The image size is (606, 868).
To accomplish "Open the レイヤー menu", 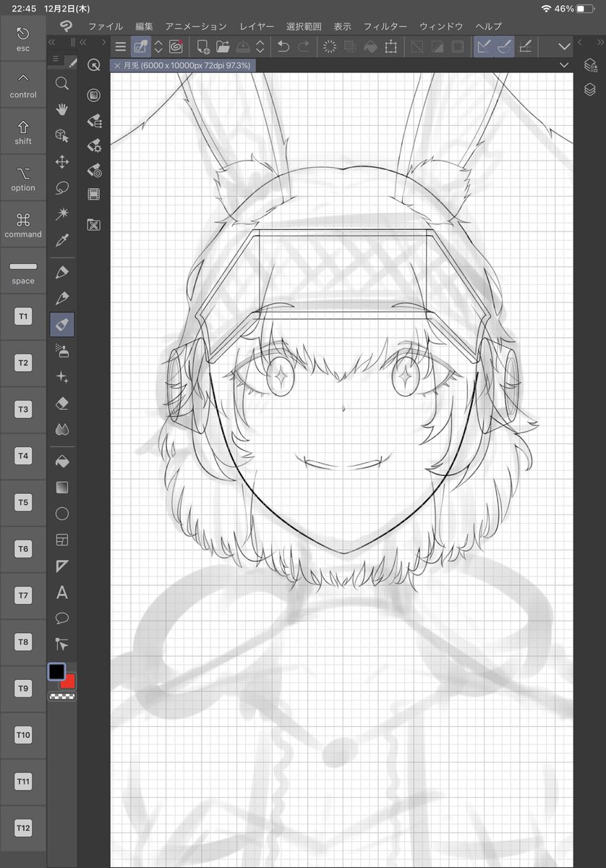I will [x=257, y=26].
